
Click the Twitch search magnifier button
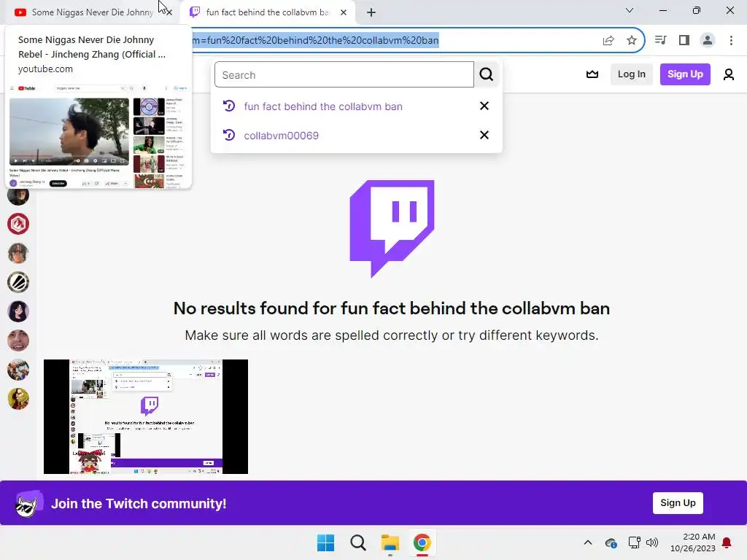pyautogui.click(x=486, y=74)
